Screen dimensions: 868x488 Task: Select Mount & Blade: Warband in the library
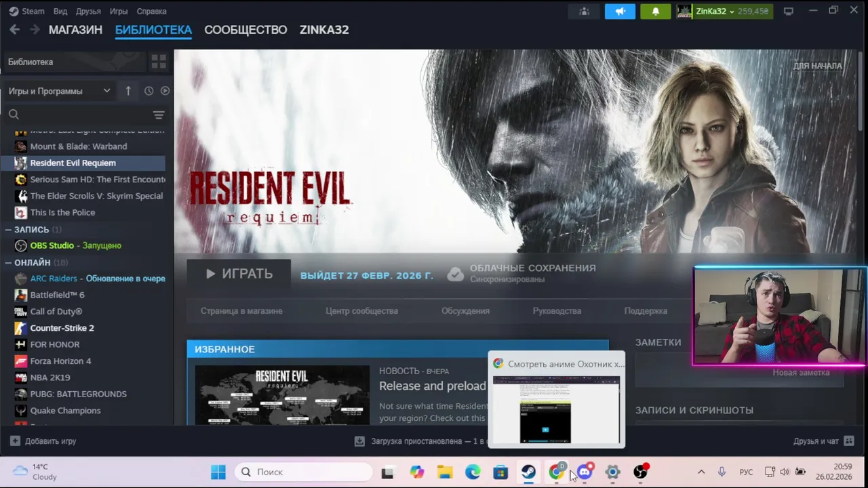pyautogui.click(x=83, y=146)
